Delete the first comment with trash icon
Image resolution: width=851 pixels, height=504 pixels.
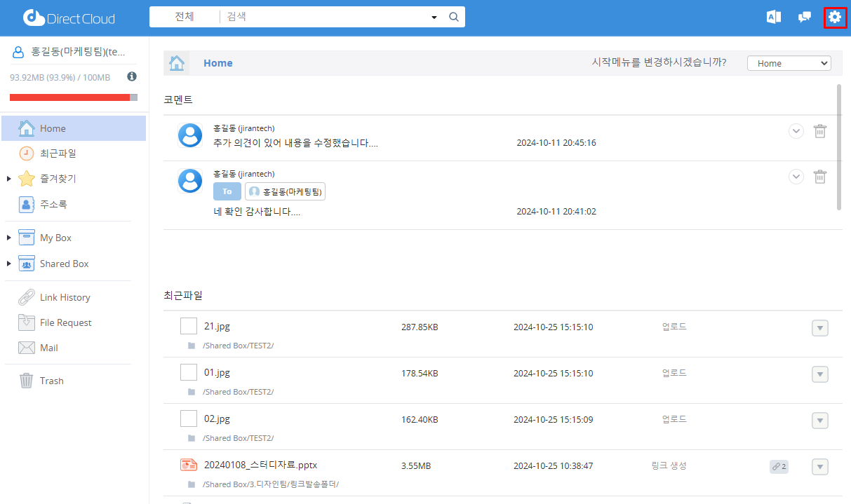[819, 131]
